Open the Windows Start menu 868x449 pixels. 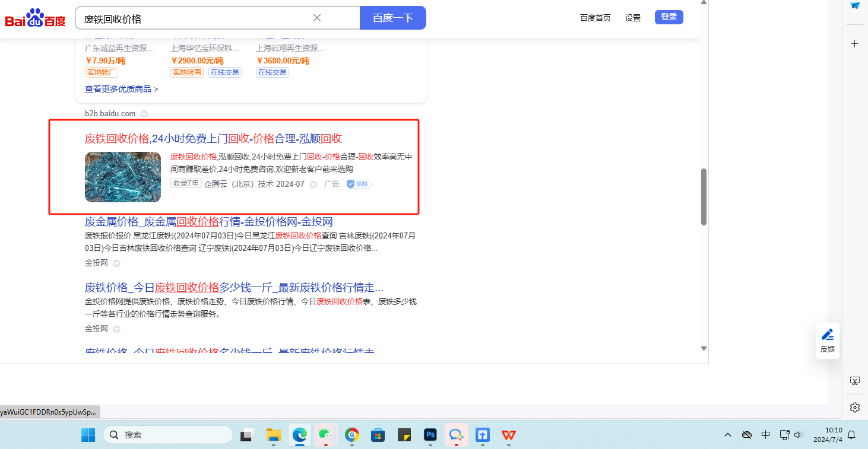pos(88,435)
